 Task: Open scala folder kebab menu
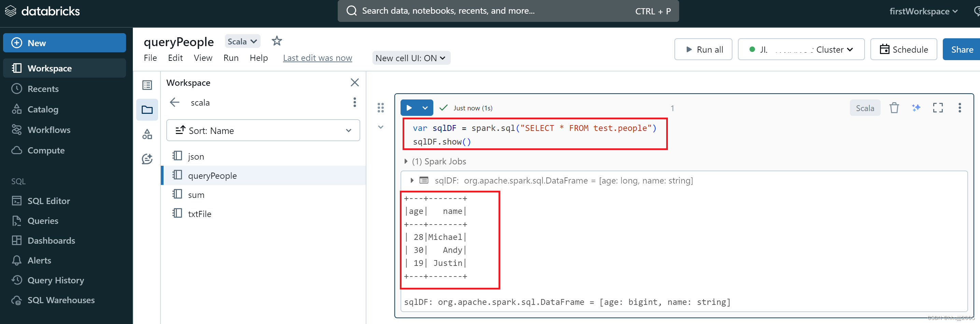(x=354, y=102)
